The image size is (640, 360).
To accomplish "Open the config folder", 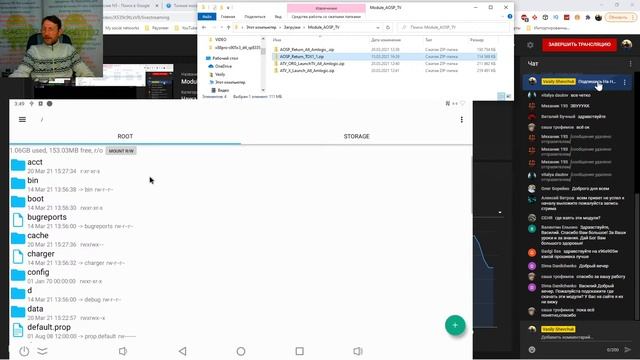I will tap(241, 276).
